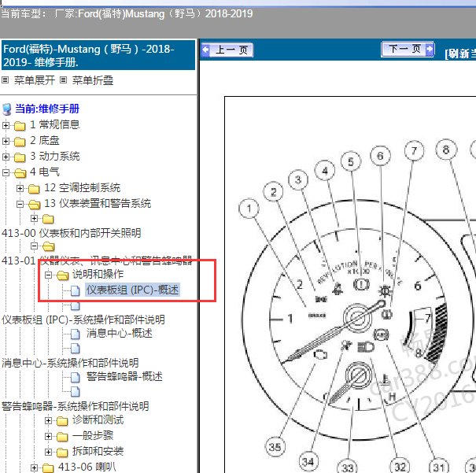The image size is (476, 473).
Task: Click the 1 常规信息 folder icon
Action: tap(20, 126)
